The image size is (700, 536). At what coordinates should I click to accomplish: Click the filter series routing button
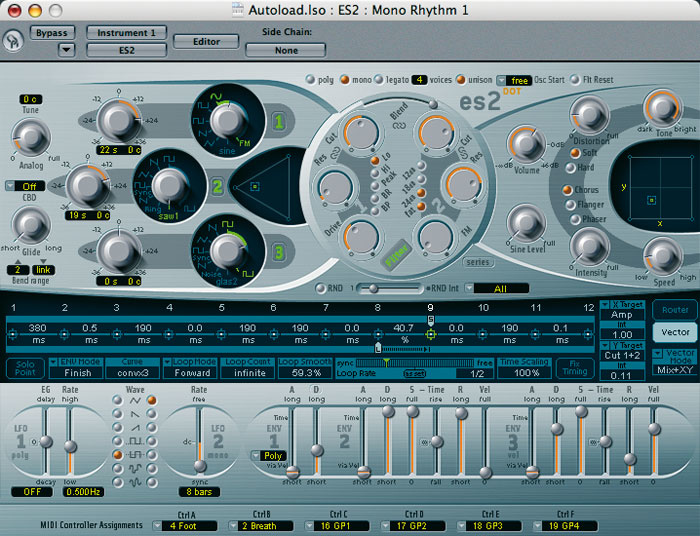pyautogui.click(x=477, y=262)
